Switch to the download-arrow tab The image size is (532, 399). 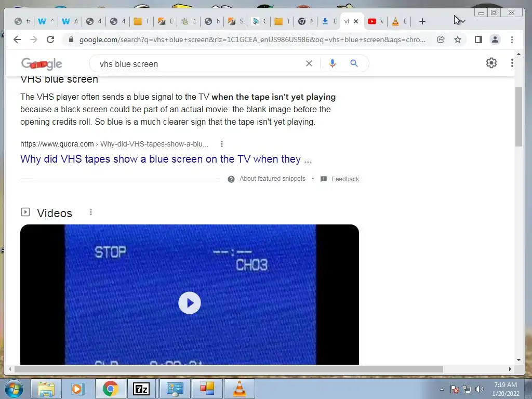329,21
